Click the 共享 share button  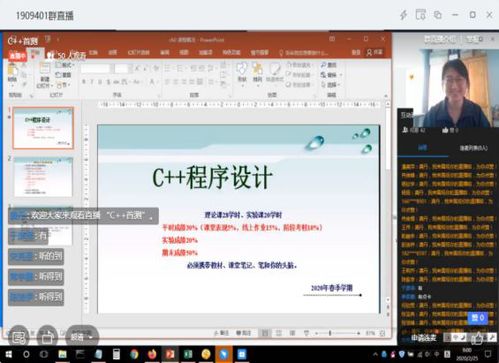point(374,52)
